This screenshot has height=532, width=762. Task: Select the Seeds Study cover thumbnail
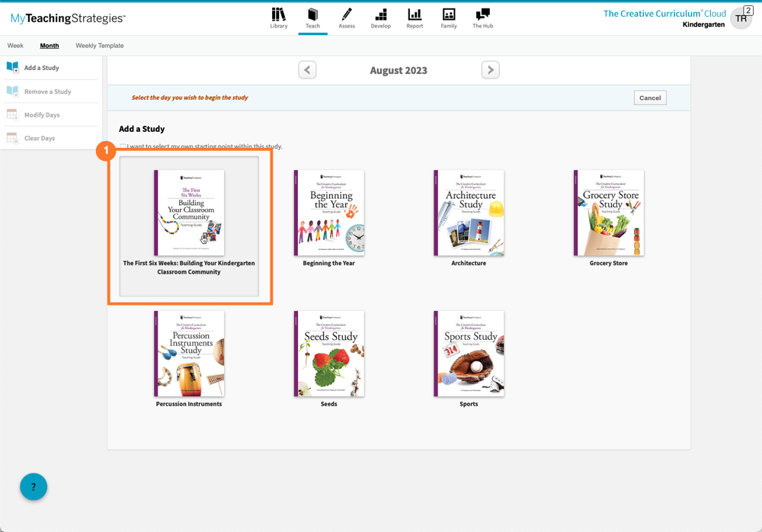[328, 353]
